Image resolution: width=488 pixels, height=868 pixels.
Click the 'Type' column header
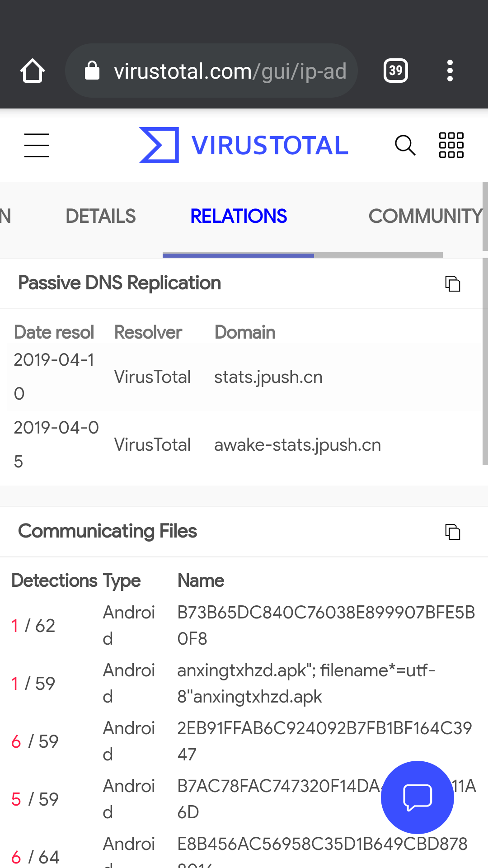pyautogui.click(x=122, y=581)
